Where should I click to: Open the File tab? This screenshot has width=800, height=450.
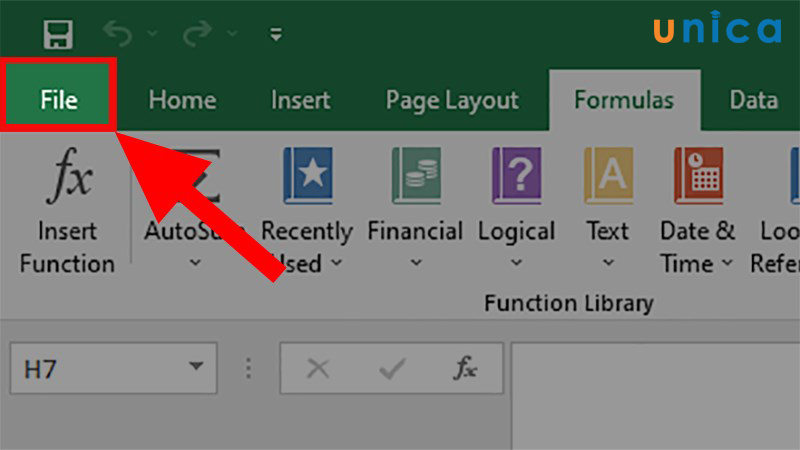(x=59, y=93)
